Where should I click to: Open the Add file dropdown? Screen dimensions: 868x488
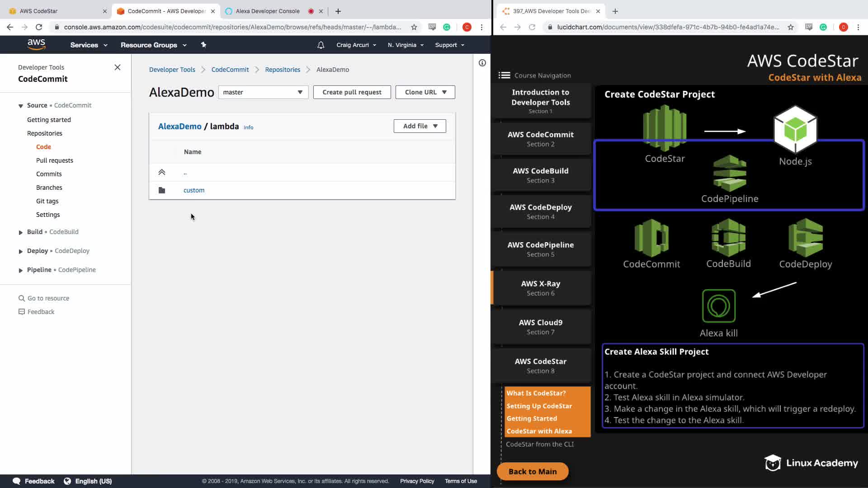pos(420,126)
